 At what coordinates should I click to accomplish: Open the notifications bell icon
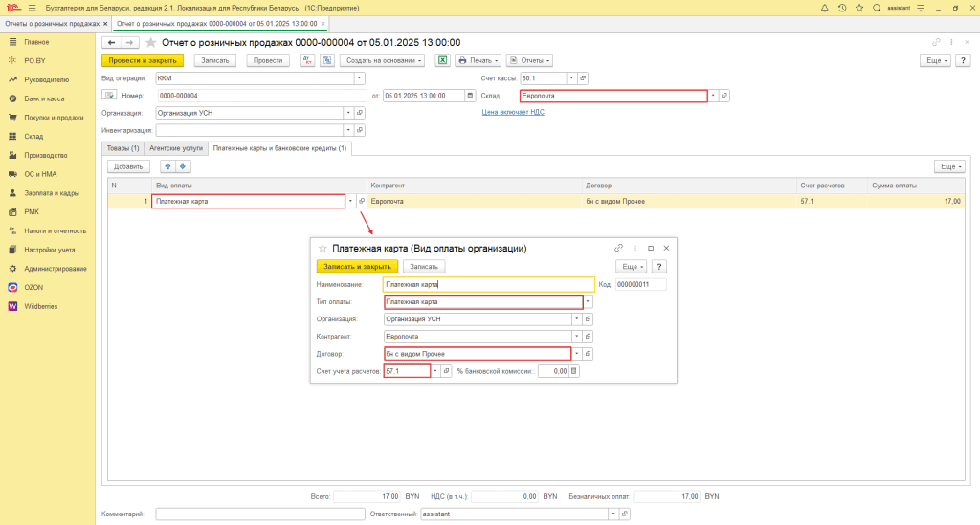(824, 8)
